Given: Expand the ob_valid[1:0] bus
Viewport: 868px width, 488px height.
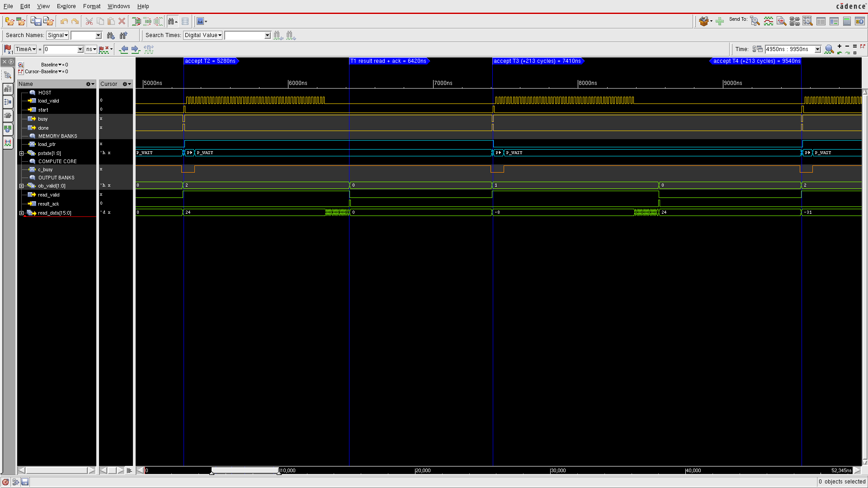Looking at the screenshot, I should pyautogui.click(x=21, y=186).
